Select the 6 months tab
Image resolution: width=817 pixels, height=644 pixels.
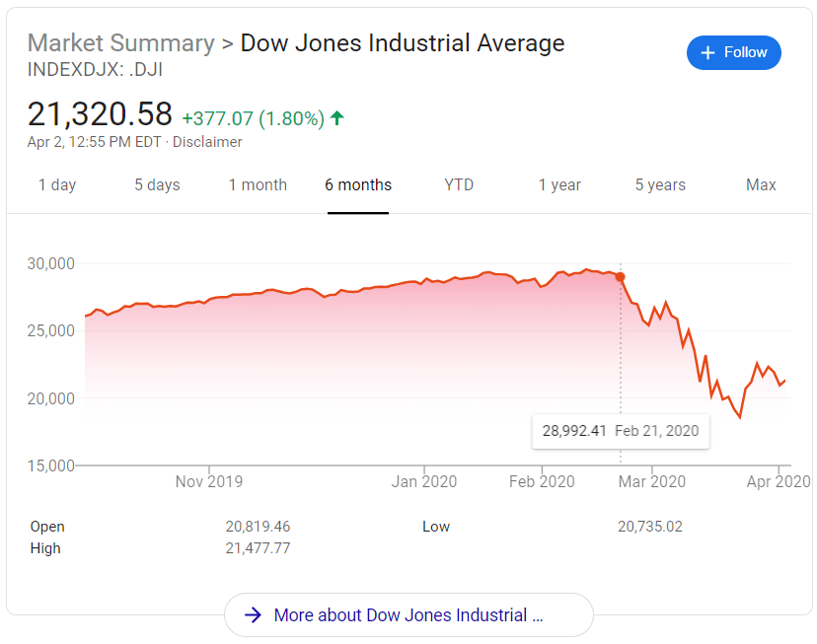click(358, 184)
